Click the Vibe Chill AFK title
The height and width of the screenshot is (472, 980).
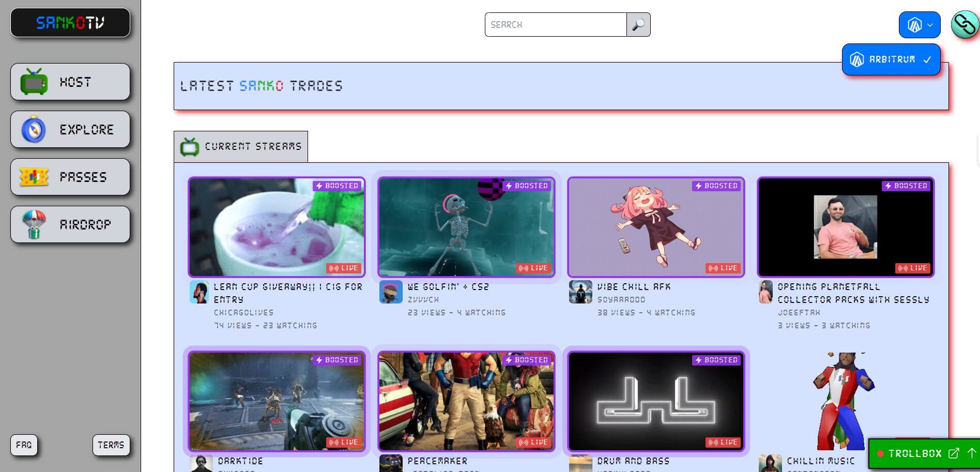(634, 287)
